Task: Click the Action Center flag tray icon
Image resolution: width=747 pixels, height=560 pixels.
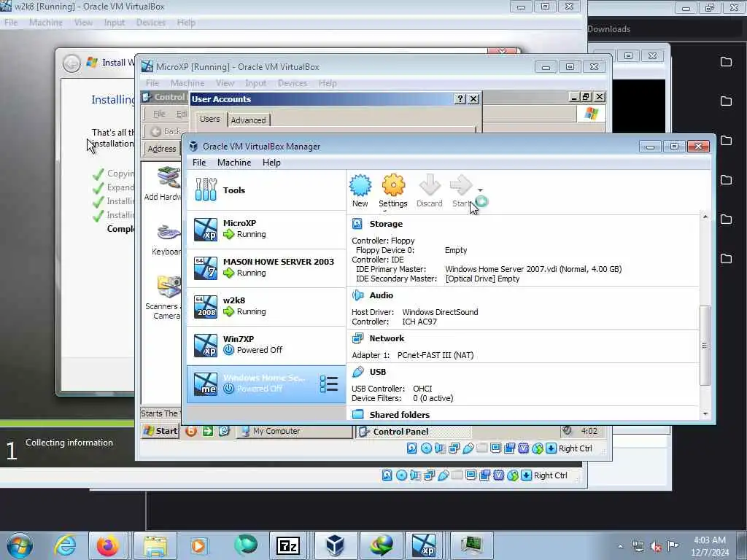Action: click(x=673, y=545)
